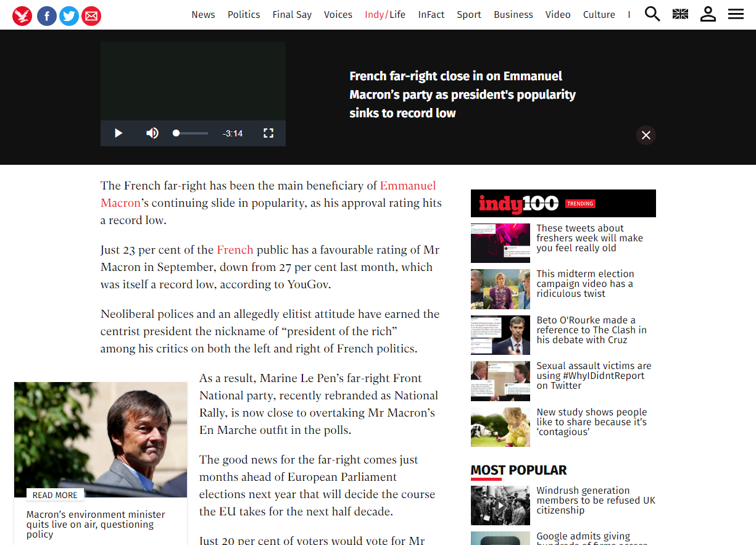Image resolution: width=756 pixels, height=545 pixels.
Task: Click child with dog thumbnail
Action: [501, 427]
